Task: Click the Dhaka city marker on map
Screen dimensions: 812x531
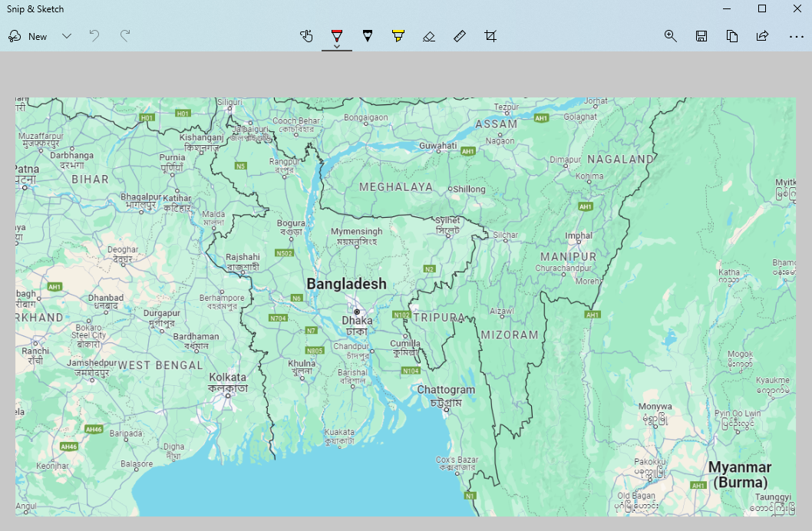Action: coord(357,312)
